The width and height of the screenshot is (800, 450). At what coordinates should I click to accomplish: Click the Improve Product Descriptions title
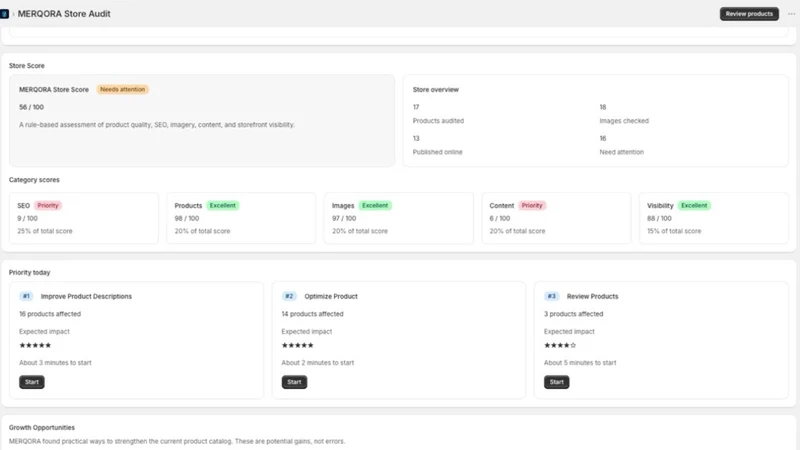click(x=86, y=296)
